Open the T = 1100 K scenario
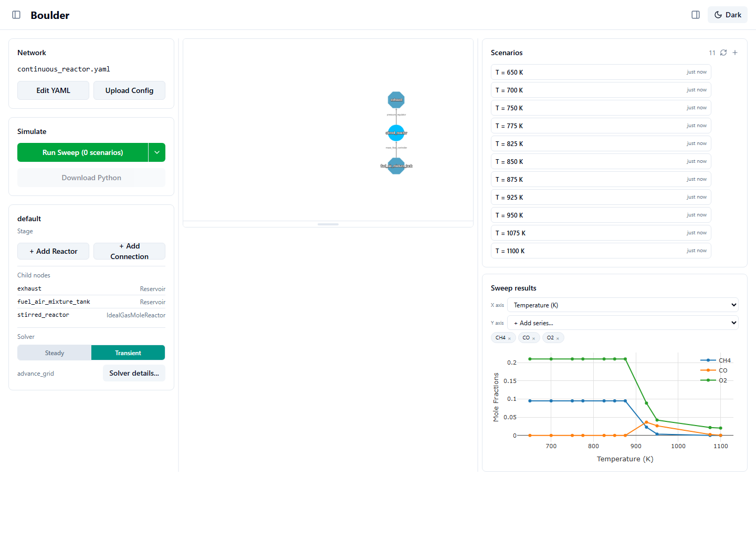This screenshot has width=756, height=538. pos(601,251)
